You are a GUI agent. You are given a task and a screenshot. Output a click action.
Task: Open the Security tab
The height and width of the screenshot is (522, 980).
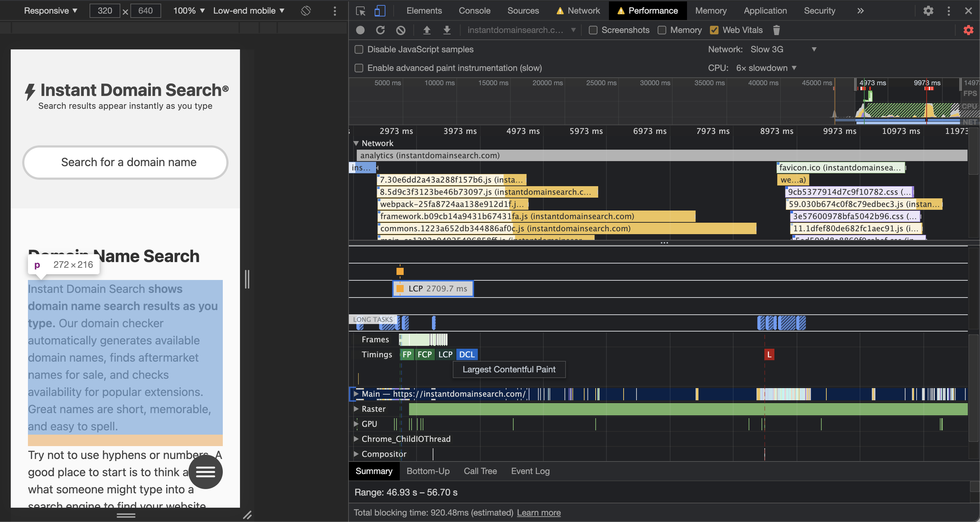[820, 11]
